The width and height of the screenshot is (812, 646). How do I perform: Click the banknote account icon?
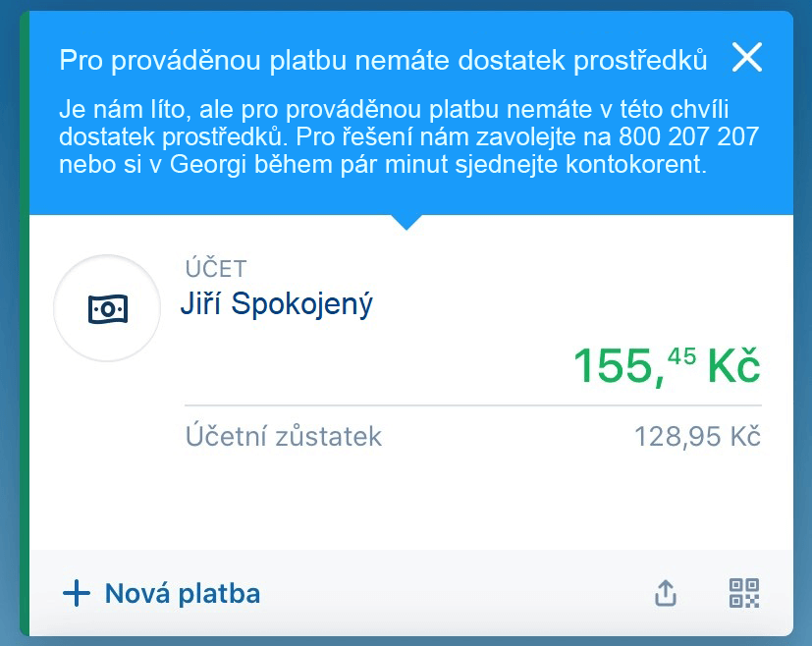[107, 308]
